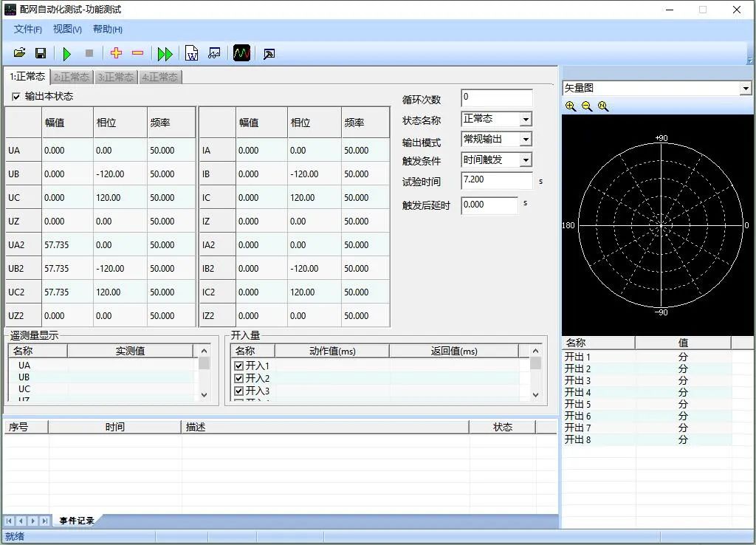Expand the 状态名称 dropdown
The width and height of the screenshot is (756, 545).
[x=526, y=120]
